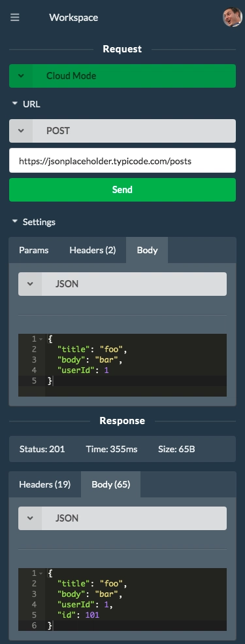Click the "body": "bar" line in request editor
The height and width of the screenshot is (644, 245).
90,360
